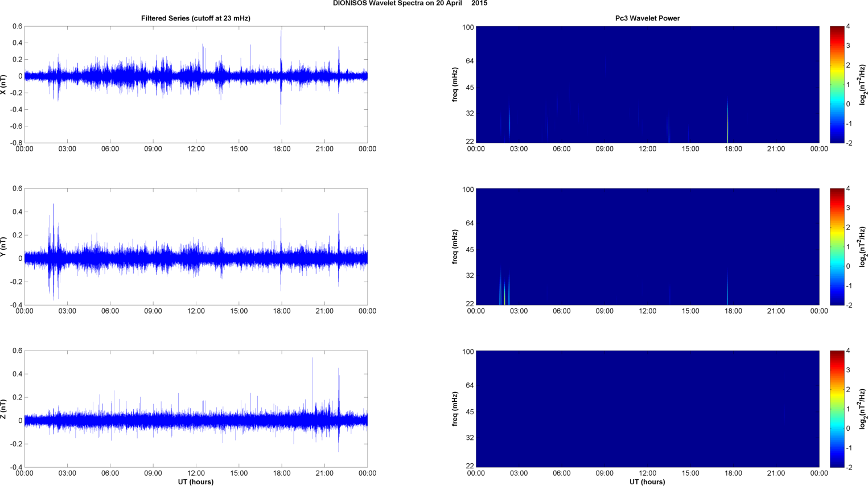This screenshot has width=868, height=486.
Task: Click the Z (nT) axis label
Action: pyautogui.click(x=3, y=409)
